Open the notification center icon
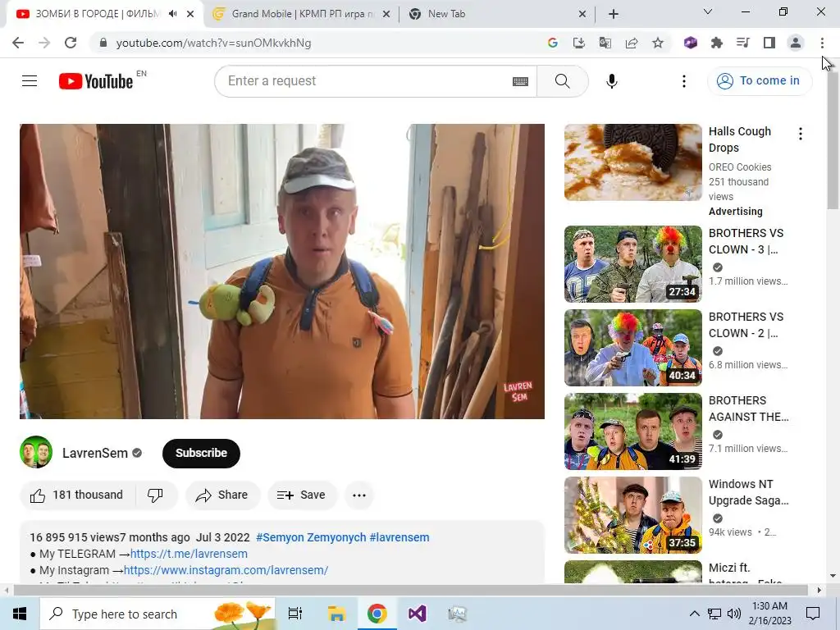This screenshot has height=630, width=840. (x=813, y=614)
